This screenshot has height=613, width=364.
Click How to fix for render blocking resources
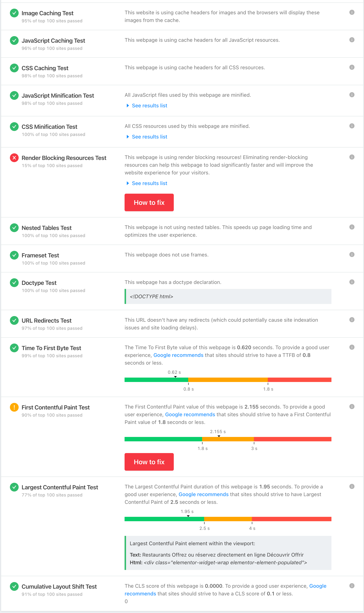click(x=149, y=202)
